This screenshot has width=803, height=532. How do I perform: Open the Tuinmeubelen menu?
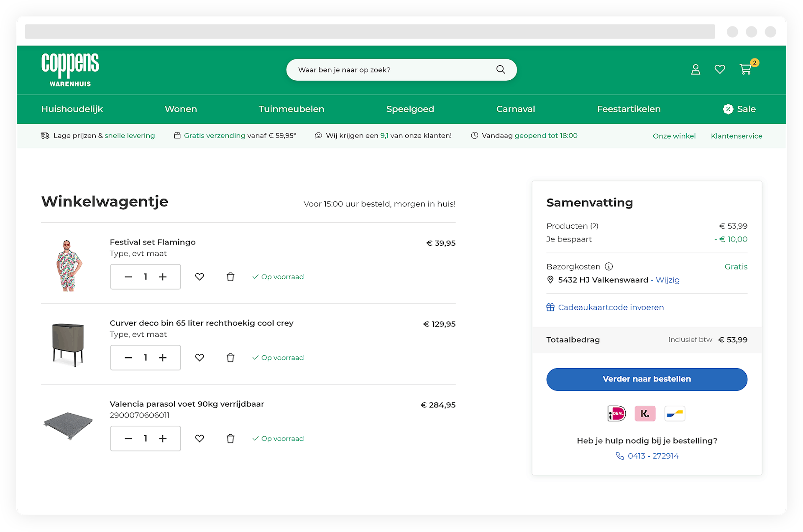(x=291, y=109)
